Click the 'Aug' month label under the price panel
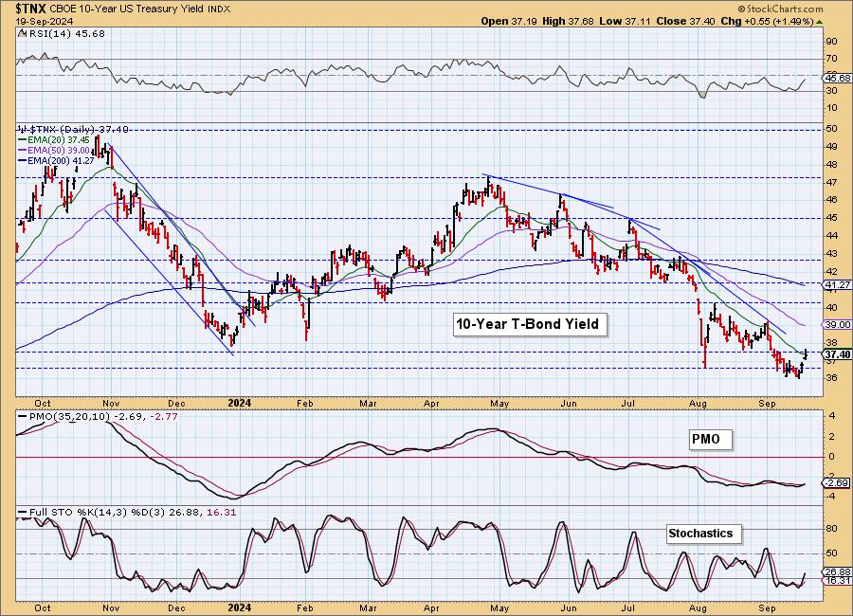This screenshot has width=853, height=616. 698,403
